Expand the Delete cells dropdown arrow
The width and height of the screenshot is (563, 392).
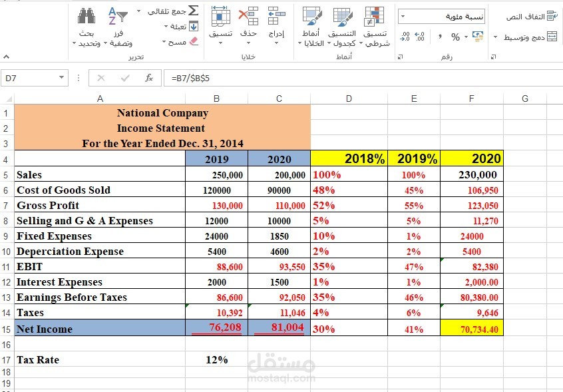(x=248, y=43)
